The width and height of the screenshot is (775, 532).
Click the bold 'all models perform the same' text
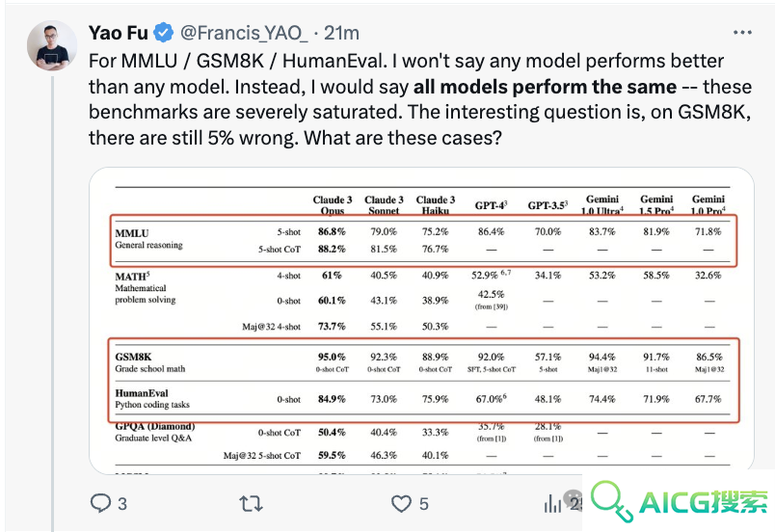tap(545, 87)
